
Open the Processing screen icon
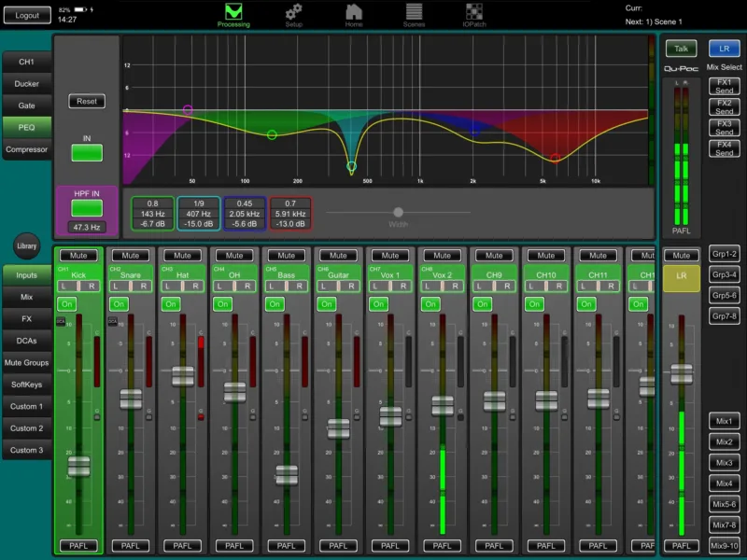233,15
